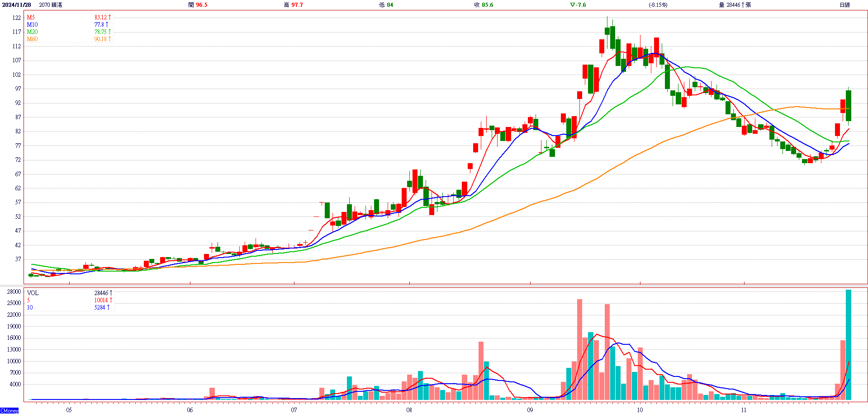
Task: Click the 67 price axis label
Action: click(x=18, y=174)
